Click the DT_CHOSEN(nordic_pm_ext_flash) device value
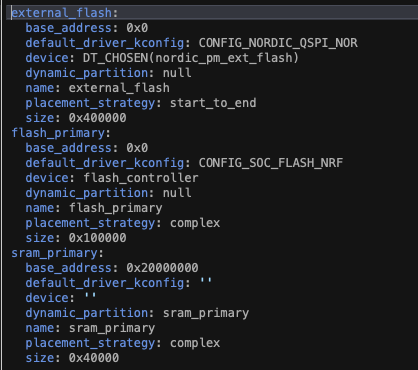Viewport: 418px width, 370px height. pos(191,58)
